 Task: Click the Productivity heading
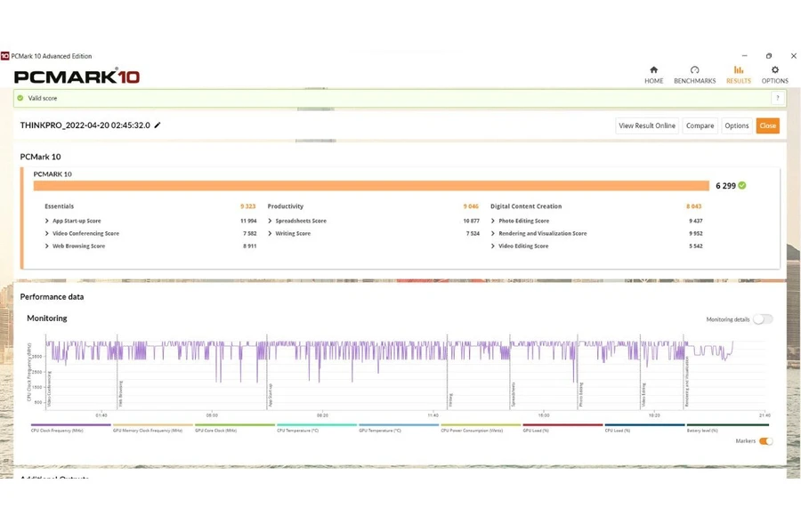pos(286,206)
